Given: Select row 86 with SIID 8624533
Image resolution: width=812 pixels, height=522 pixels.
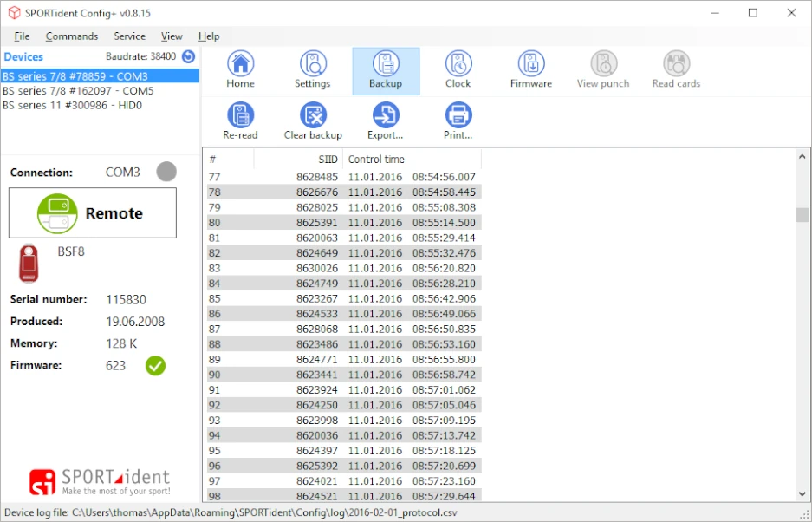Looking at the screenshot, I should (344, 314).
